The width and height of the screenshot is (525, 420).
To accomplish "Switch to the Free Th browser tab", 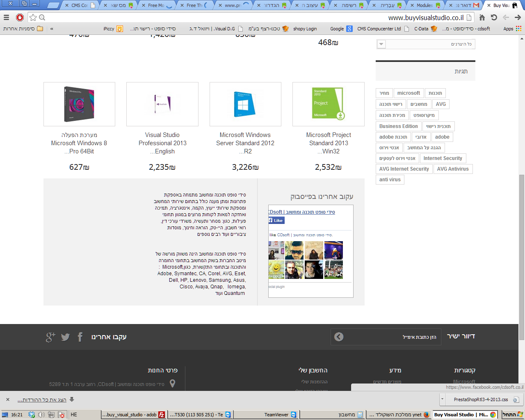I will click(x=194, y=5).
